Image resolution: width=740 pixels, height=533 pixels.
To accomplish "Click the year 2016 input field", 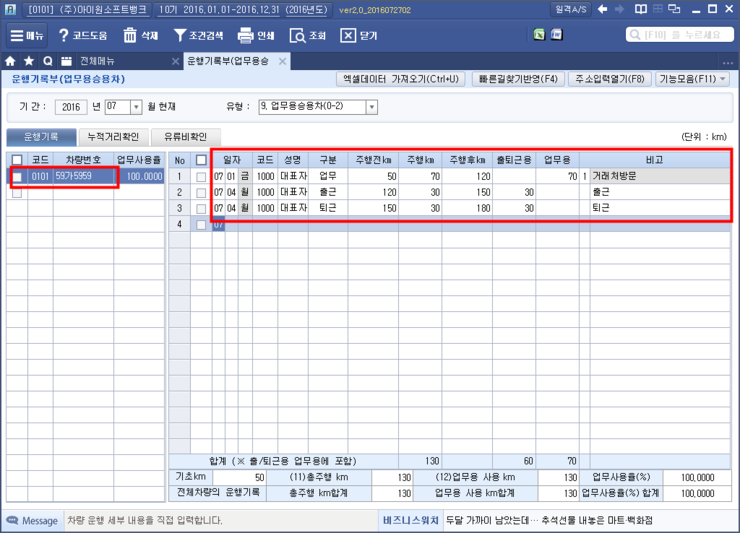I will tap(71, 106).
